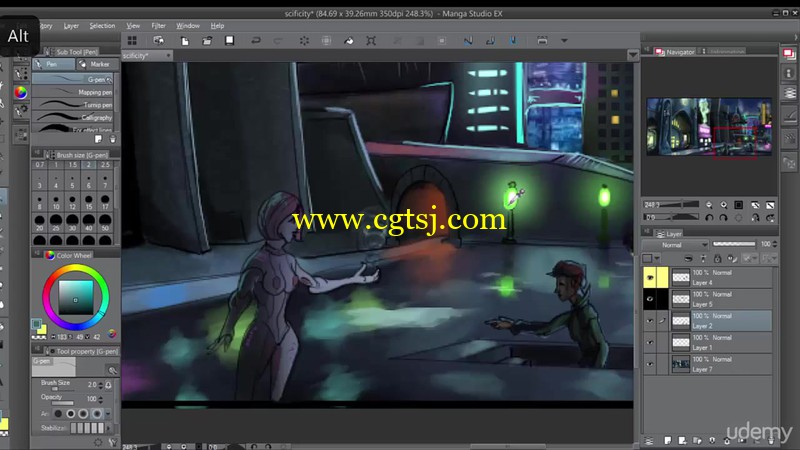Click the snap to ruler icon
The height and width of the screenshot is (450, 800).
(x=468, y=40)
